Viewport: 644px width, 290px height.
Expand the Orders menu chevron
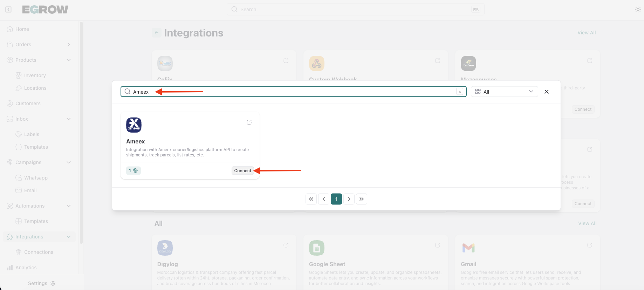point(69,45)
